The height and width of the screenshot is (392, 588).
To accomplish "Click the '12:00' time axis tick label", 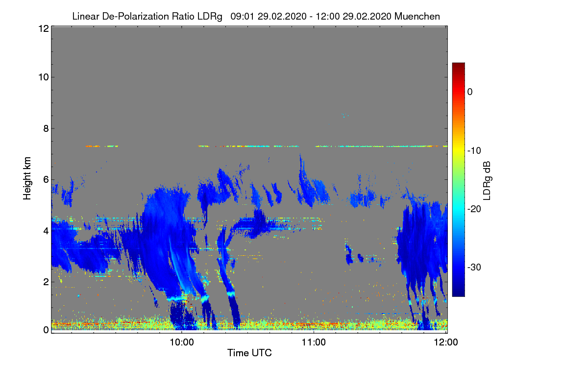I will coord(446,342).
